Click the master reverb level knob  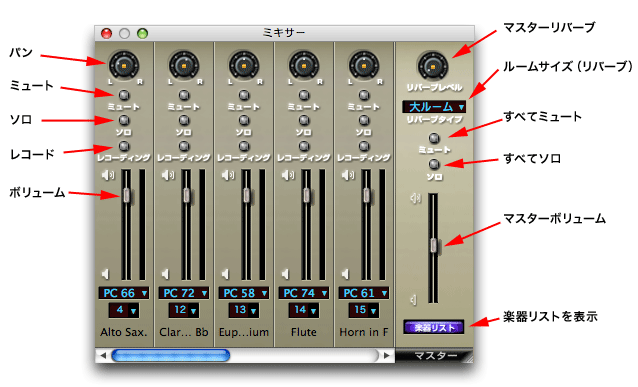(433, 66)
